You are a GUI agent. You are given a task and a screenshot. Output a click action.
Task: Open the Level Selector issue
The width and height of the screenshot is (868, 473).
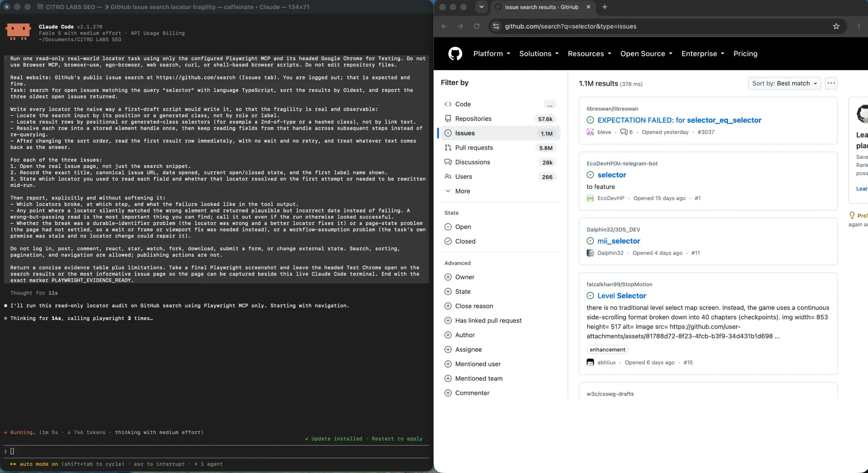coord(621,296)
